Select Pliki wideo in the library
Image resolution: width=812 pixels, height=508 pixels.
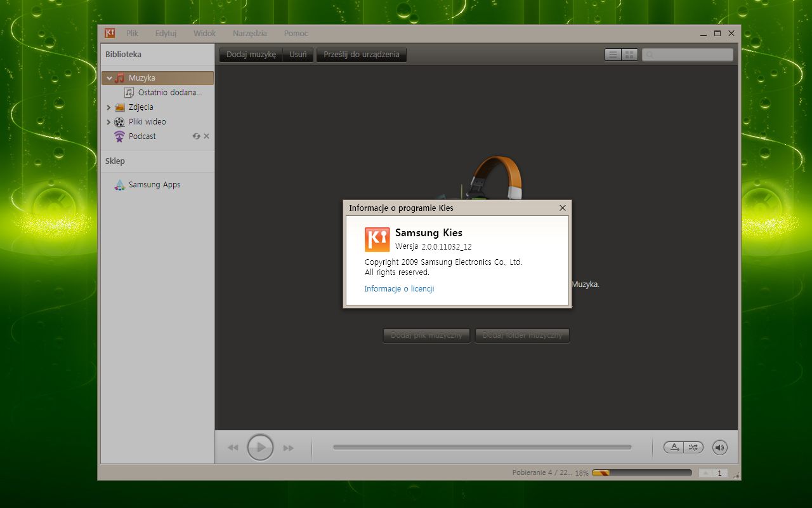click(x=147, y=122)
